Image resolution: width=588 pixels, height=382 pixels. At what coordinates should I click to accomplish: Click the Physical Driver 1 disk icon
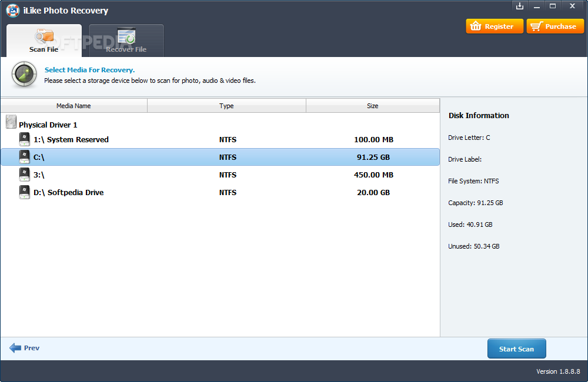point(11,122)
